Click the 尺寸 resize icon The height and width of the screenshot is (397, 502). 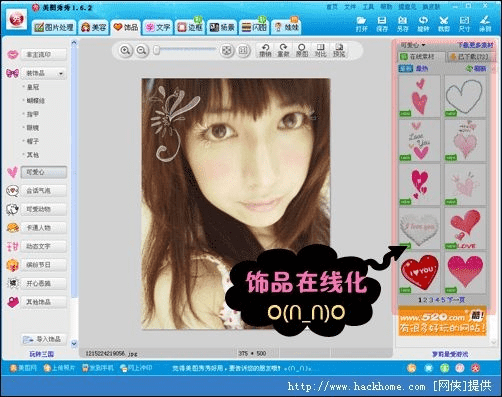[x=464, y=24]
